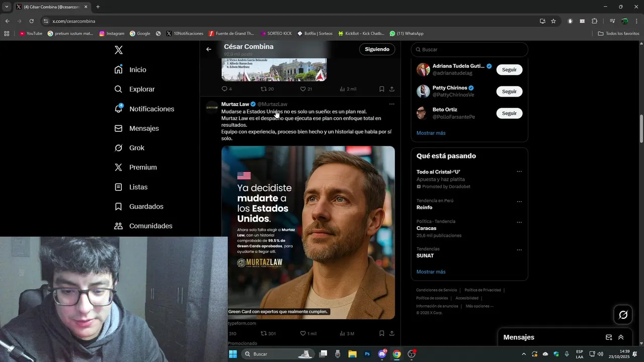This screenshot has width=644, height=362.
Task: Click Mostrar más under Qué está pasando
Action: pos(431,272)
